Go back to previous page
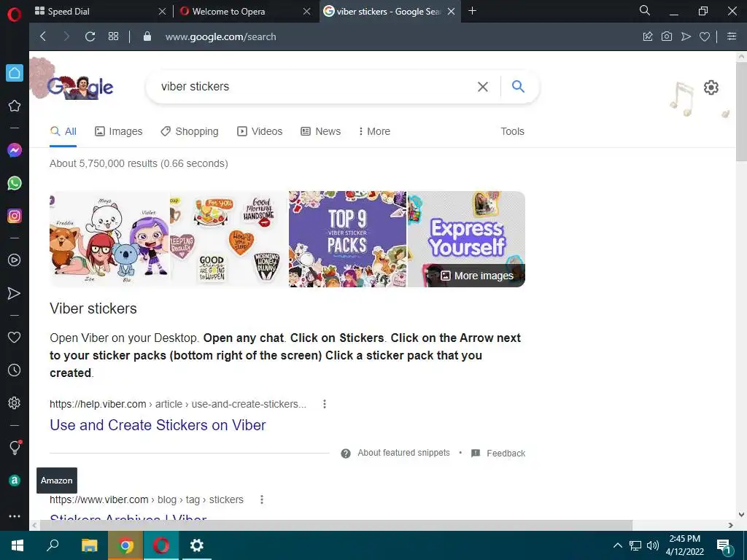 click(x=43, y=36)
